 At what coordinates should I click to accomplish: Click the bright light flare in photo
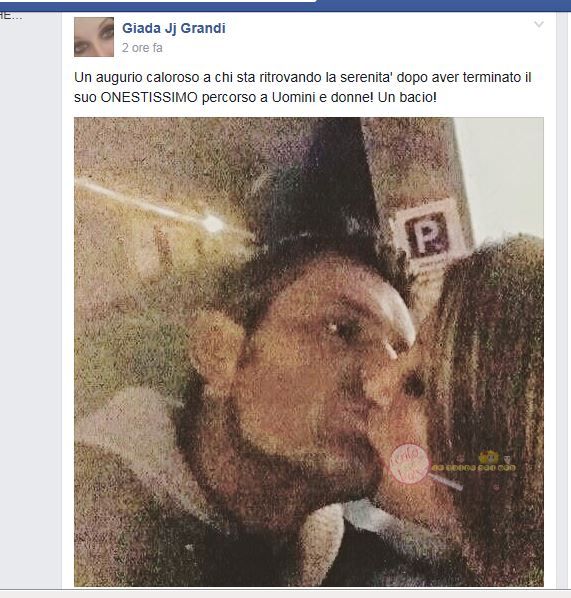pyautogui.click(x=212, y=223)
